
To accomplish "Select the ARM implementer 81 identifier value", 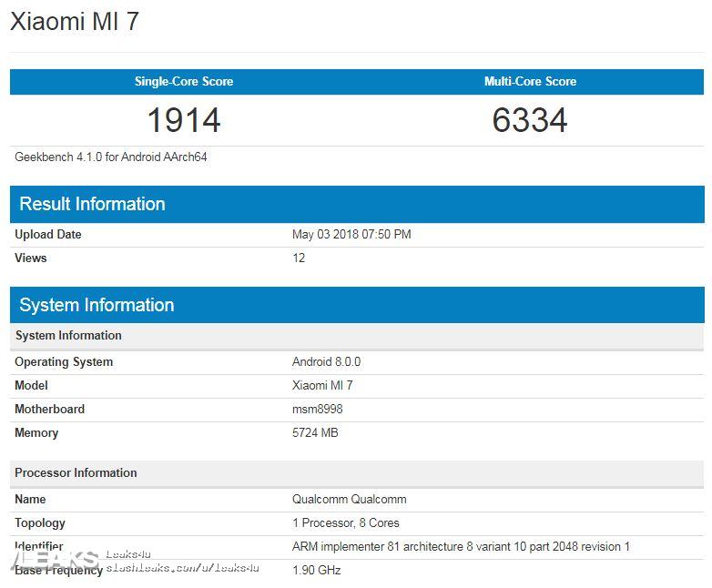I will tap(461, 547).
